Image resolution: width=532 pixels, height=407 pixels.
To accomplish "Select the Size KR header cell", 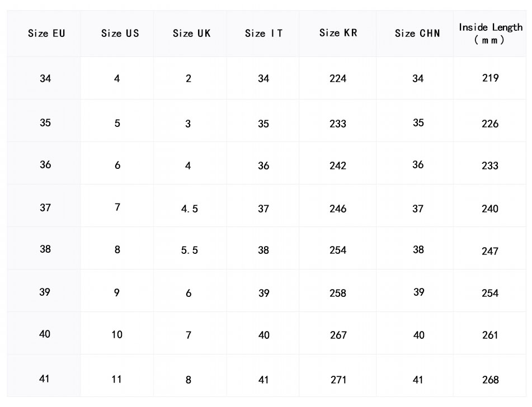I will 338,33.
